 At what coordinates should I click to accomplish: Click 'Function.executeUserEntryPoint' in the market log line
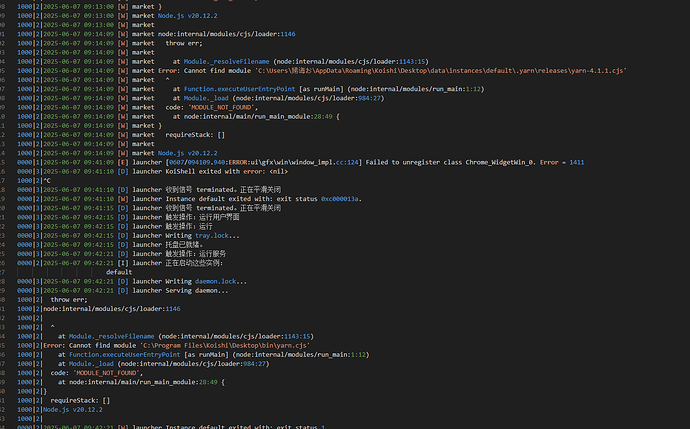tap(239, 89)
